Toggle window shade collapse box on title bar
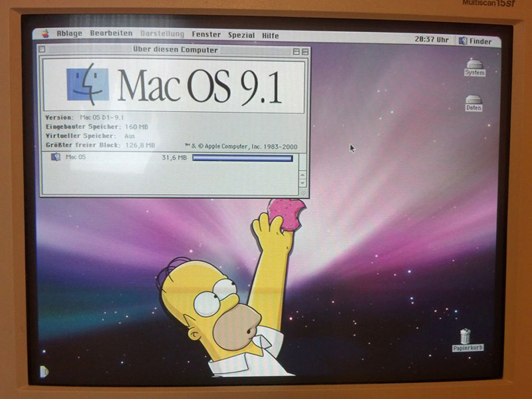This screenshot has width=532, height=399. (x=305, y=51)
